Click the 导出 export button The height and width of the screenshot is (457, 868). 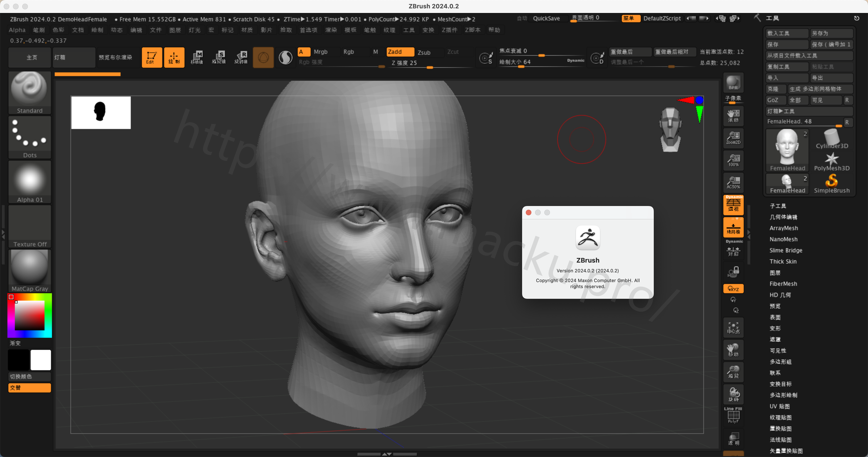click(831, 78)
